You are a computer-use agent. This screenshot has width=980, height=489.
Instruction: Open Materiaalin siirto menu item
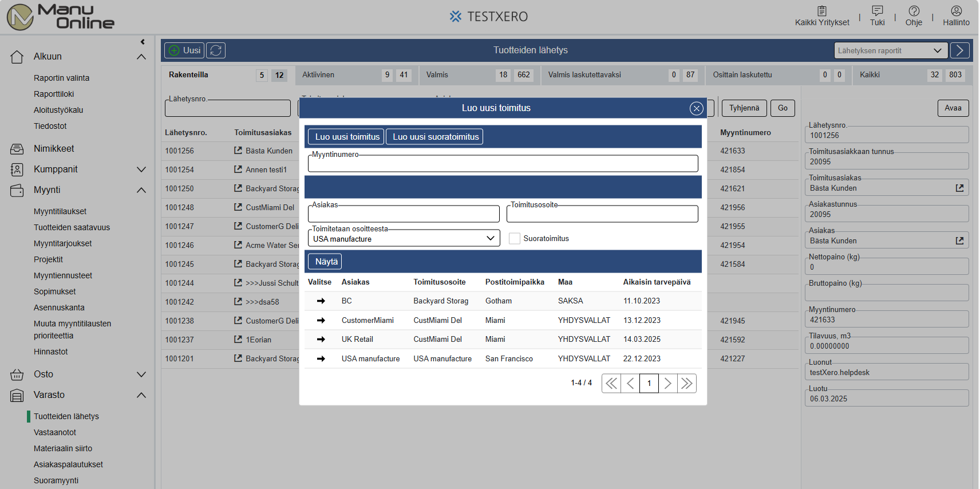[63, 448]
